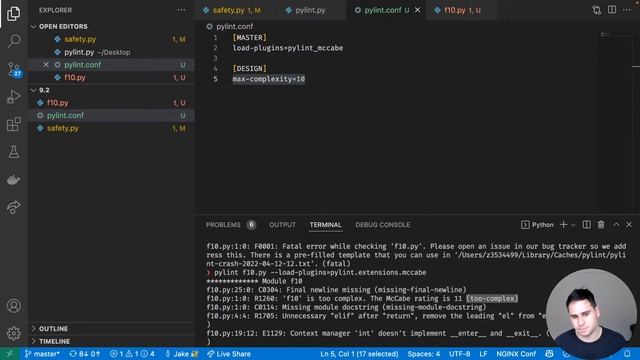Change encoding via UTF-8 item
This screenshot has height=360, width=640.
click(460, 354)
